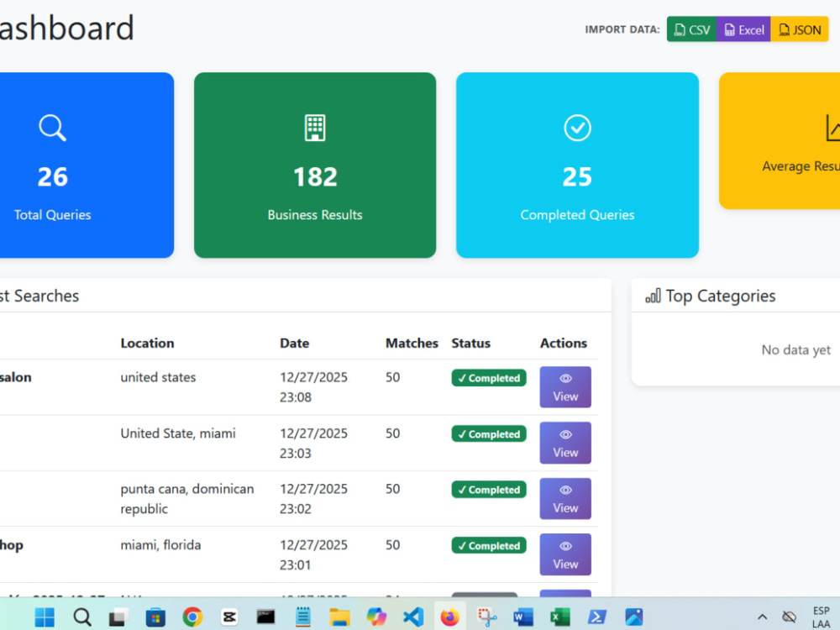840x630 pixels.
Task: Click the Location column header
Action: (x=147, y=344)
